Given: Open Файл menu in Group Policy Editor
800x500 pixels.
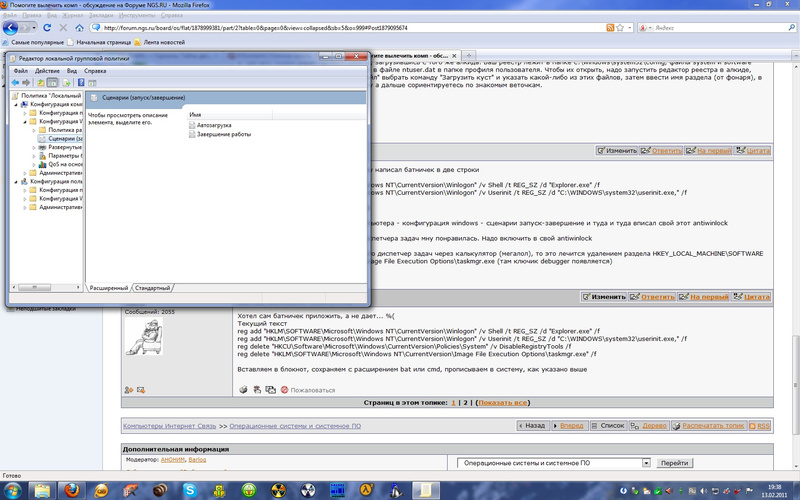Looking at the screenshot, I should coord(20,71).
